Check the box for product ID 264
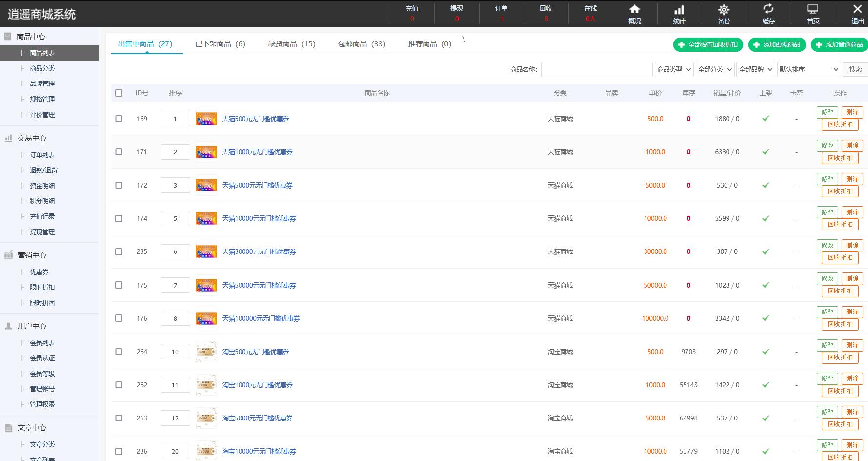Viewport: 868px width, 461px height. 119,352
